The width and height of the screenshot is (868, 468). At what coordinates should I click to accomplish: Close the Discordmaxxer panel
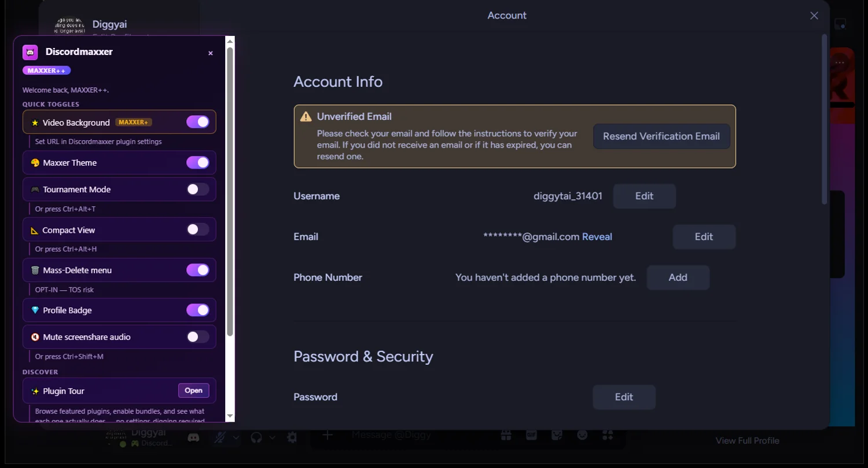[211, 53]
